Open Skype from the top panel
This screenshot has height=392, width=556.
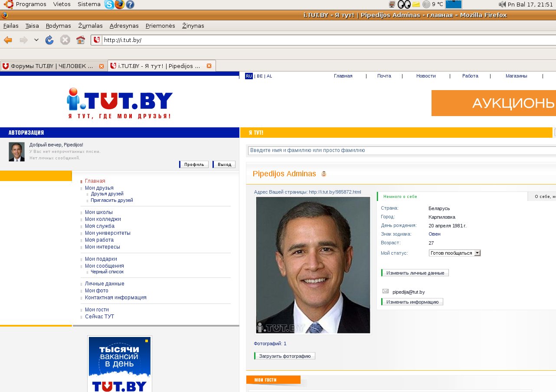click(x=109, y=4)
